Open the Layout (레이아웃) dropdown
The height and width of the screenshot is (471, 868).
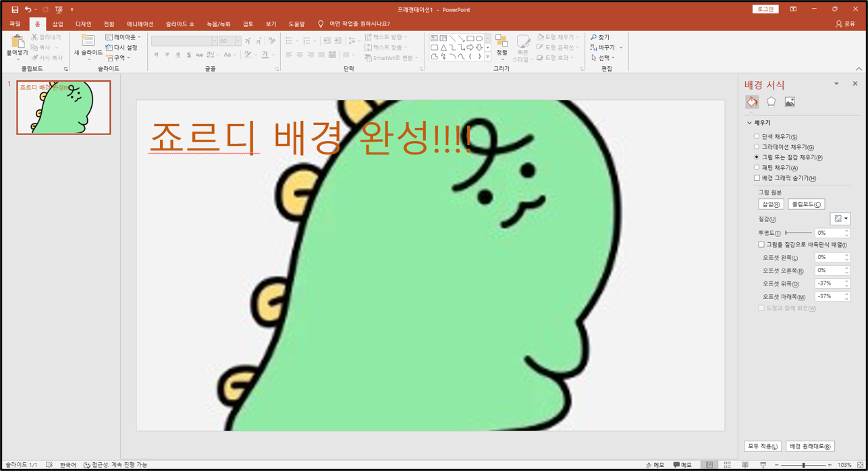click(x=124, y=37)
